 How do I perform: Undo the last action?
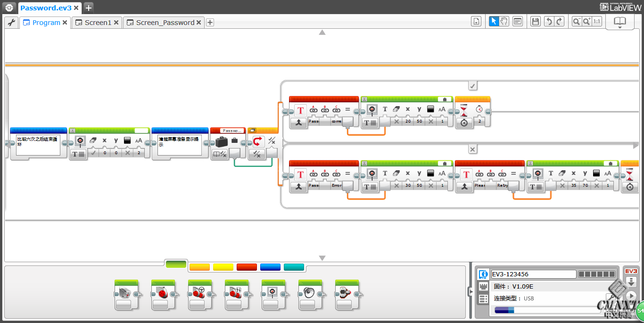point(549,21)
